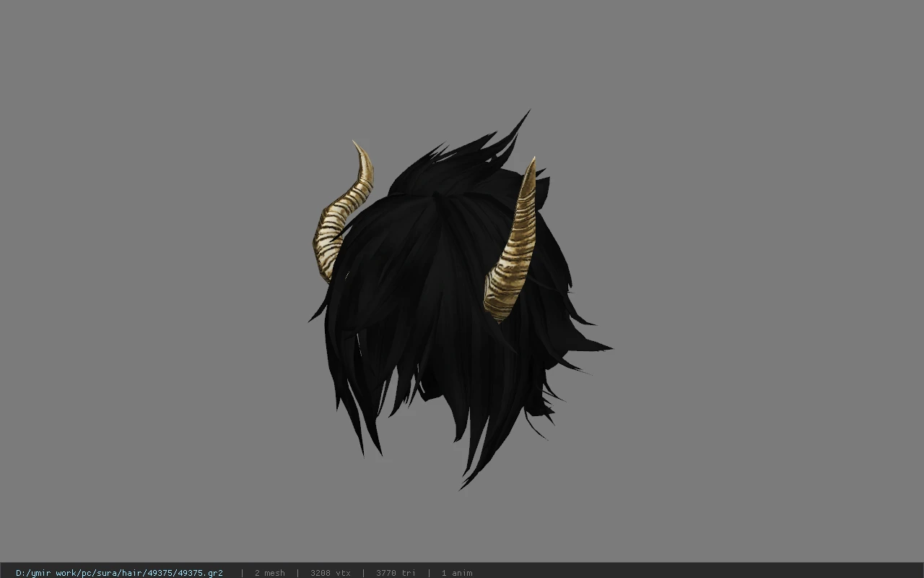
Task: Click the pointed tip of right horn
Action: [533, 162]
